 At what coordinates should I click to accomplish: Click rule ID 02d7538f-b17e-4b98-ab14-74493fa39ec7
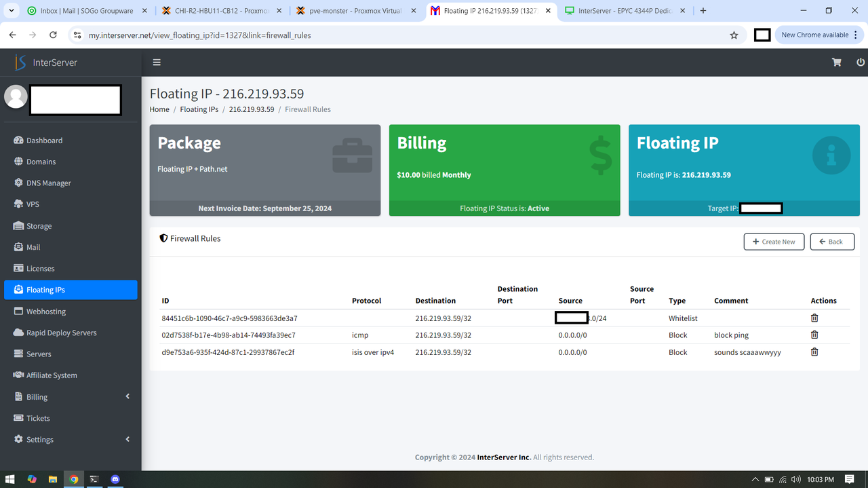tap(229, 335)
